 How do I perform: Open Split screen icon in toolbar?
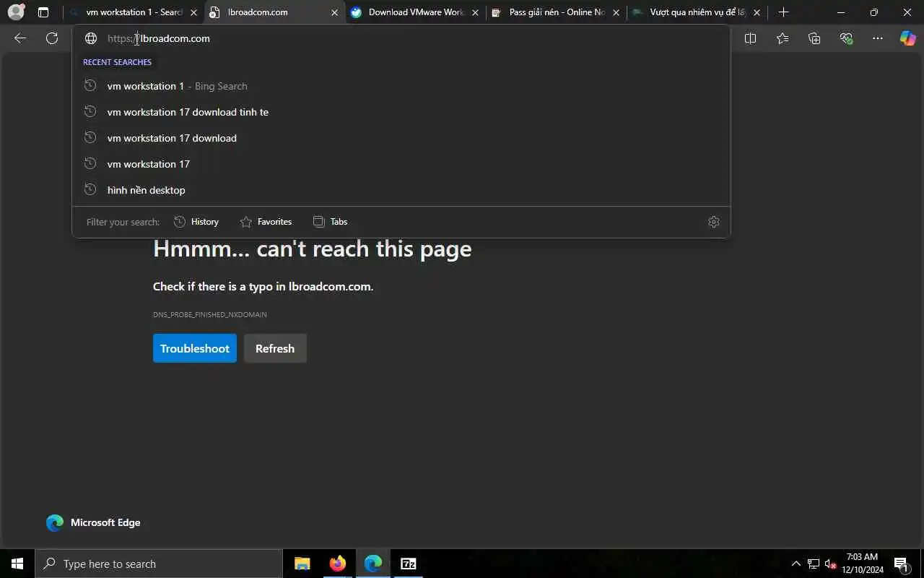[x=750, y=38]
